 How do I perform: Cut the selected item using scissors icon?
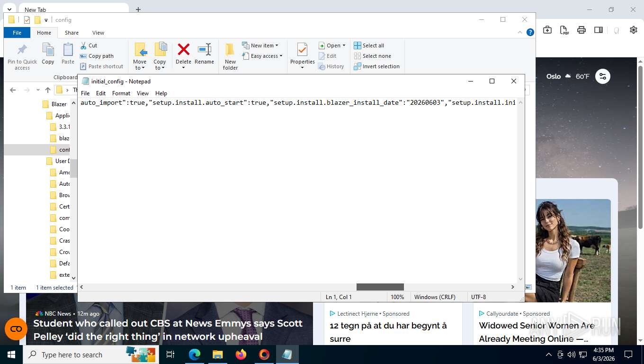pos(89,45)
